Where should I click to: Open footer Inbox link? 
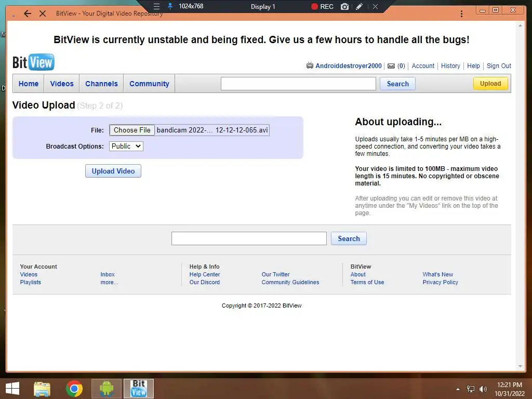(107, 274)
